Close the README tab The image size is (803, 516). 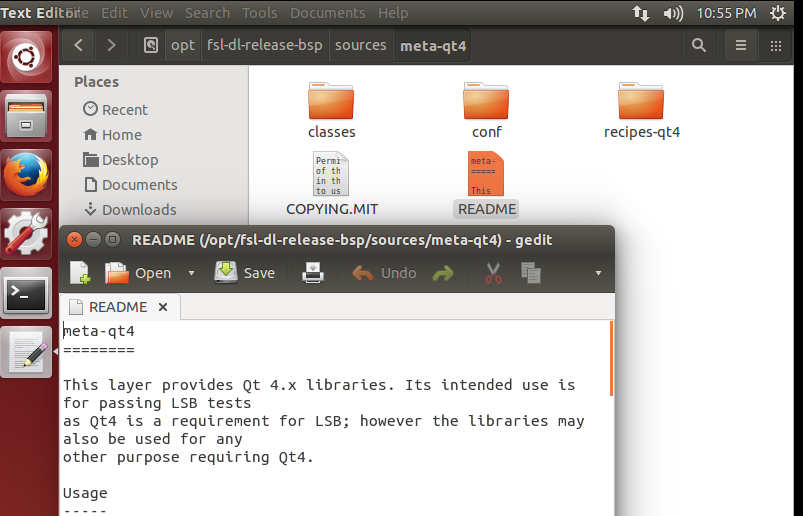(x=163, y=307)
